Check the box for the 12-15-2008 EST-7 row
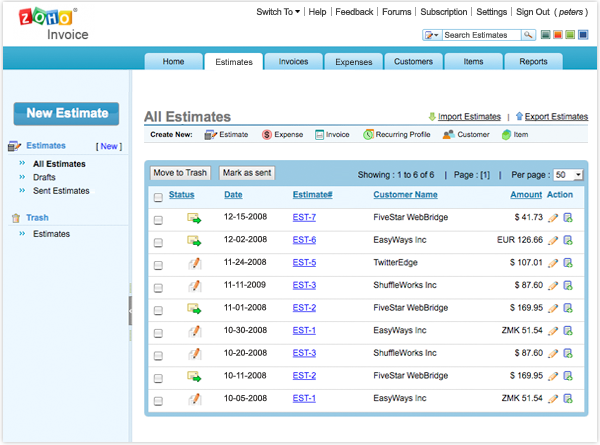Viewport: 600px width, 445px height. (x=158, y=220)
